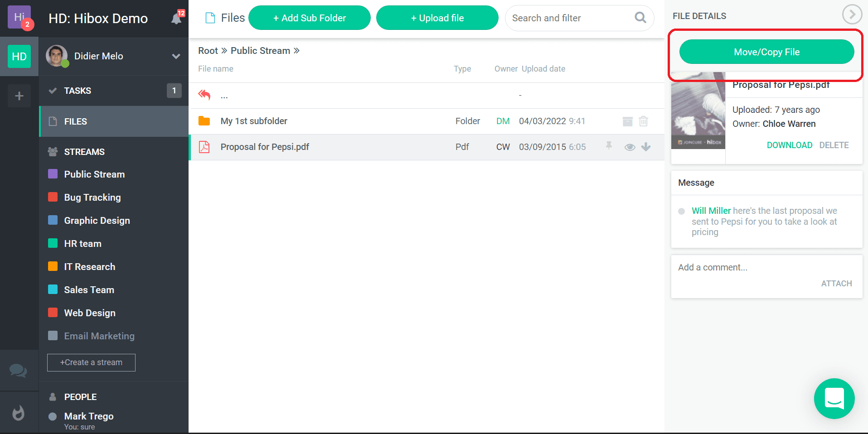Toggle pin on Proposal for Pepsi.pdf
868x434 pixels.
[x=609, y=146]
